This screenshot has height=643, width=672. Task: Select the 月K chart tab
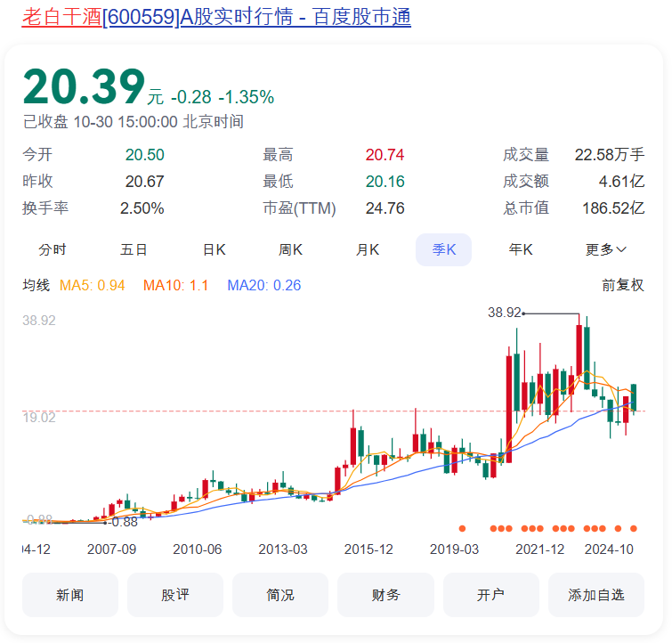(368, 249)
